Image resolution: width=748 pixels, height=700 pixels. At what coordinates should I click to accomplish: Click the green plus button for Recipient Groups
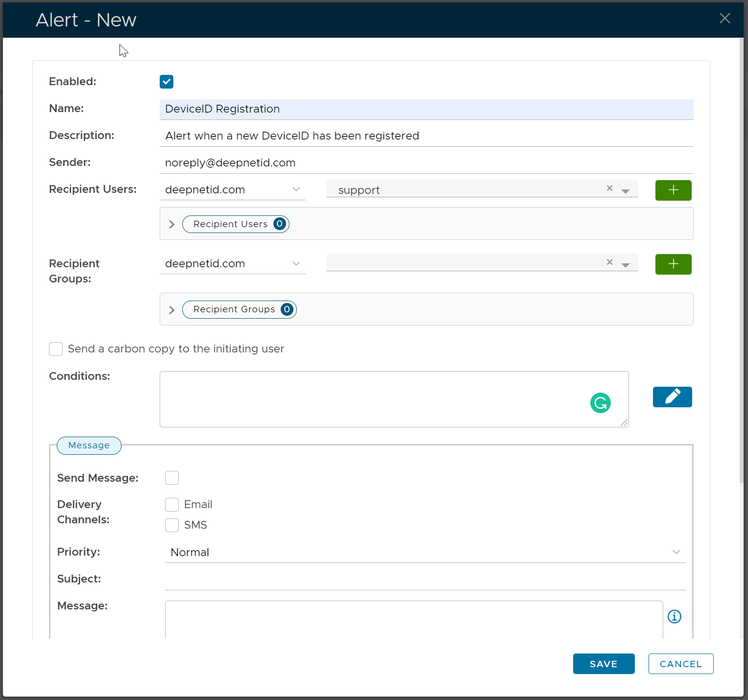tap(673, 264)
